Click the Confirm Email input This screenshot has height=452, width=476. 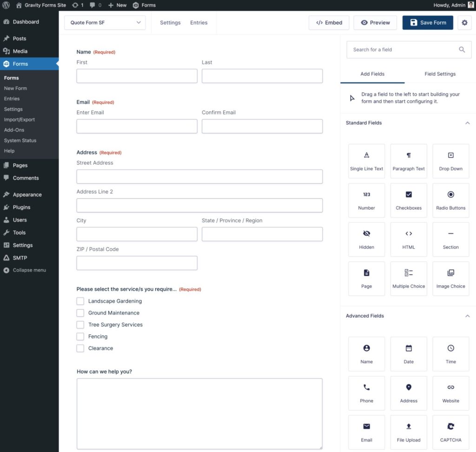pyautogui.click(x=262, y=126)
